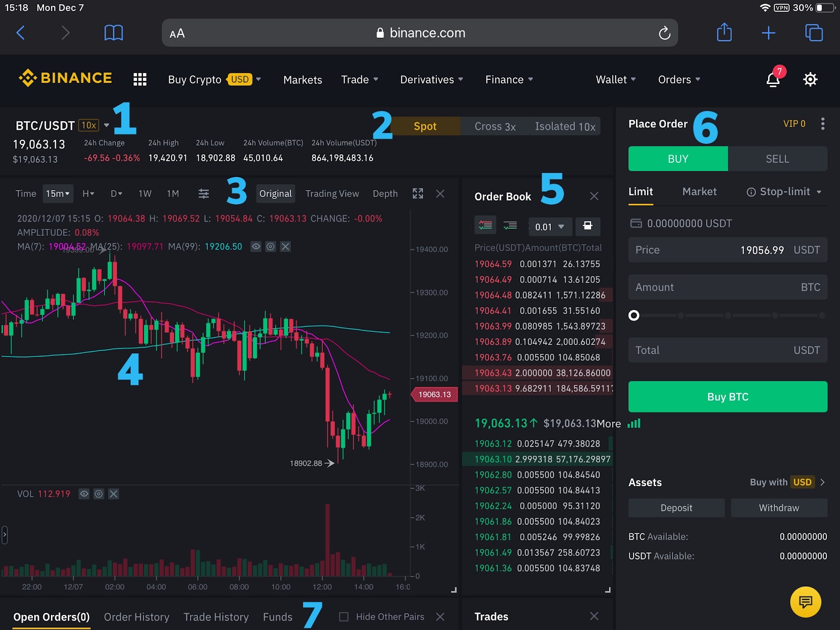The width and height of the screenshot is (840, 630).
Task: Expand the left side panel arrow
Action: point(5,535)
